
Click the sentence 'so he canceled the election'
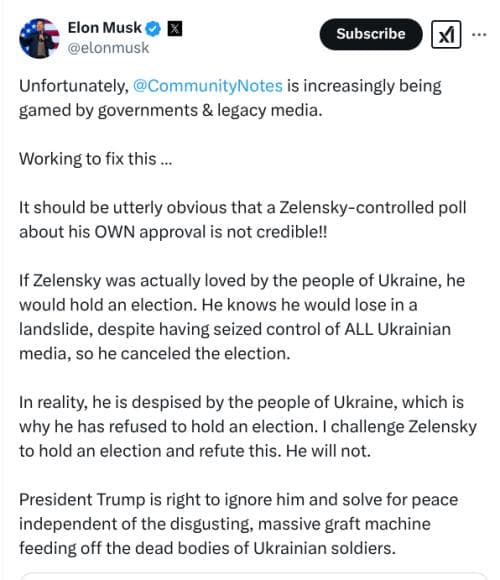coord(183,354)
